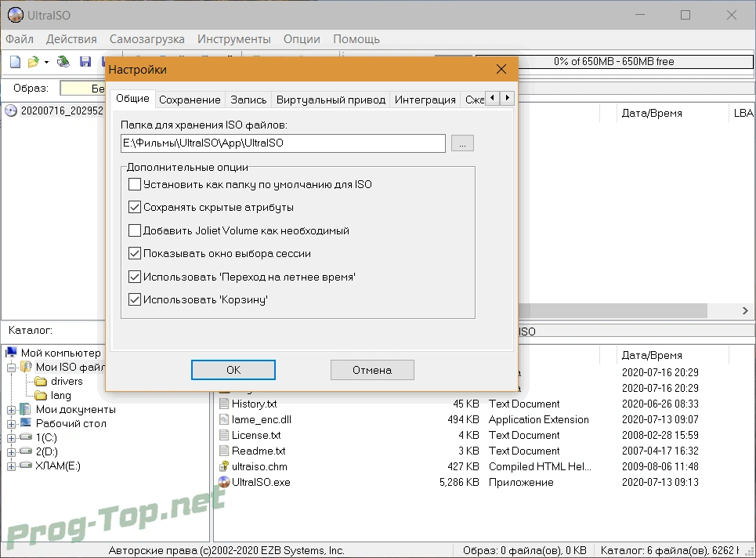
Task: Switch to the Сохранение tab
Action: (190, 100)
